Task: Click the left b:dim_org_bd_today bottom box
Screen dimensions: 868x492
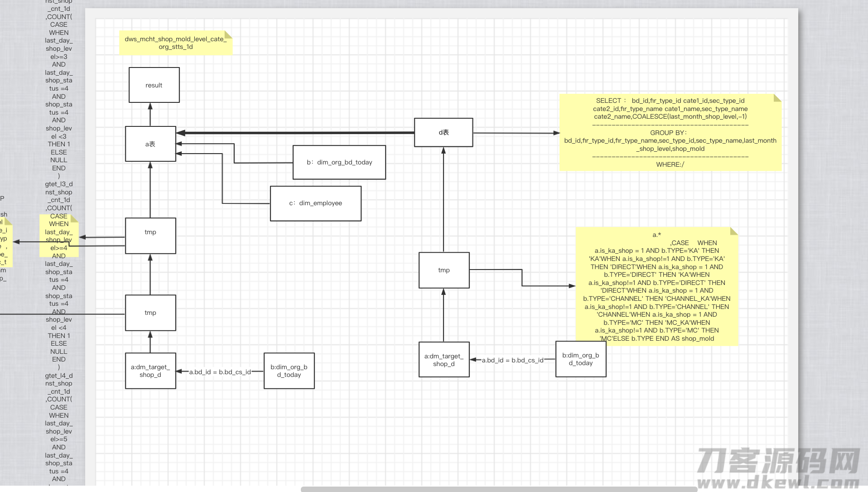Action: pos(289,371)
